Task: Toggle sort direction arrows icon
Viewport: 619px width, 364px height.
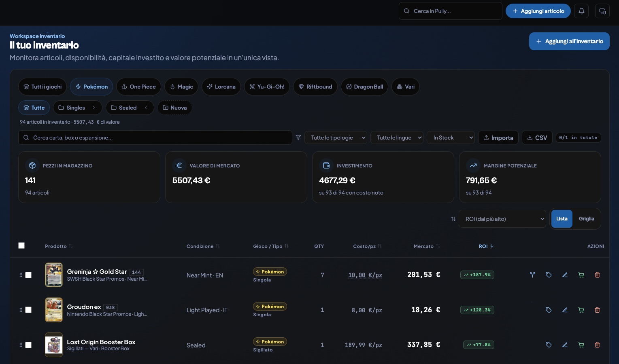Action: click(x=453, y=219)
